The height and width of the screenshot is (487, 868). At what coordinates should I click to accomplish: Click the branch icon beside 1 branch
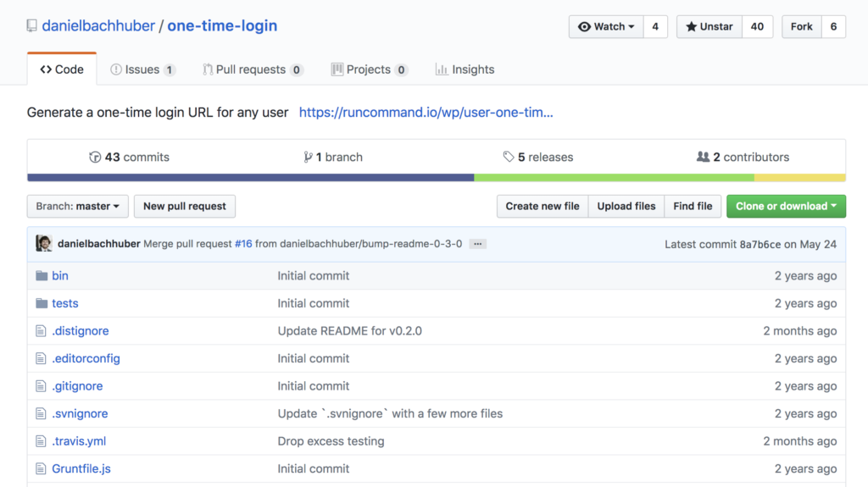(x=308, y=158)
